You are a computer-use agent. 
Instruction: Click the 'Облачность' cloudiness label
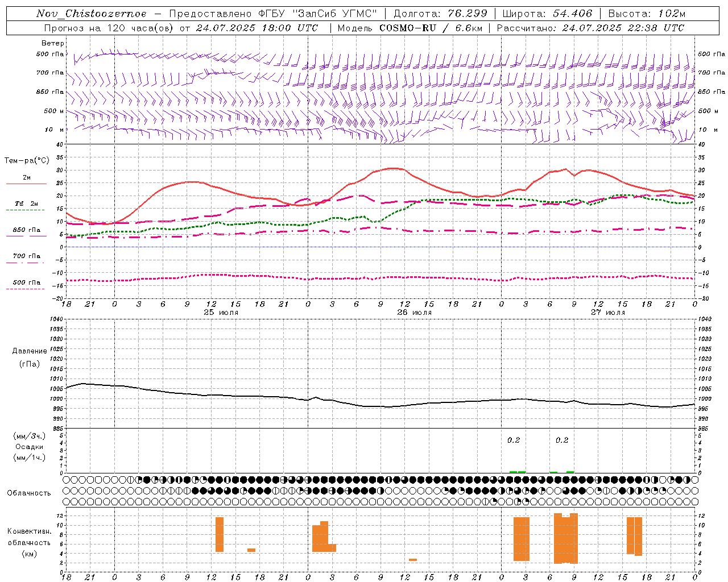[x=29, y=493]
